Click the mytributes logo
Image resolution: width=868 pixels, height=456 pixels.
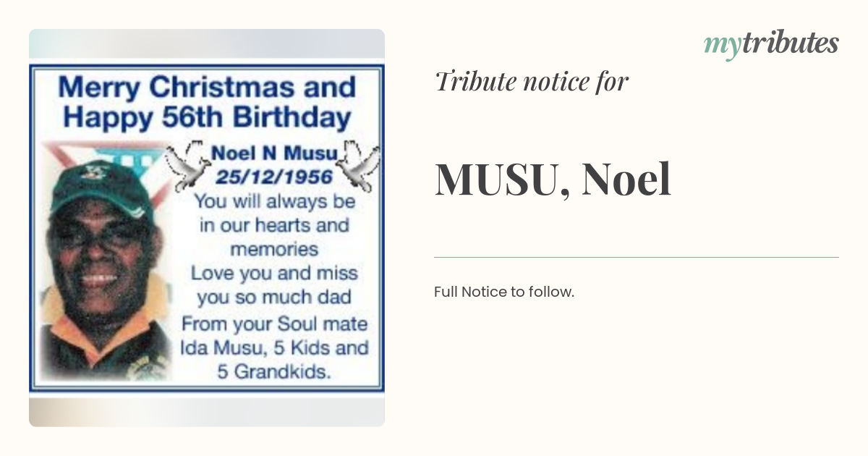click(x=771, y=44)
